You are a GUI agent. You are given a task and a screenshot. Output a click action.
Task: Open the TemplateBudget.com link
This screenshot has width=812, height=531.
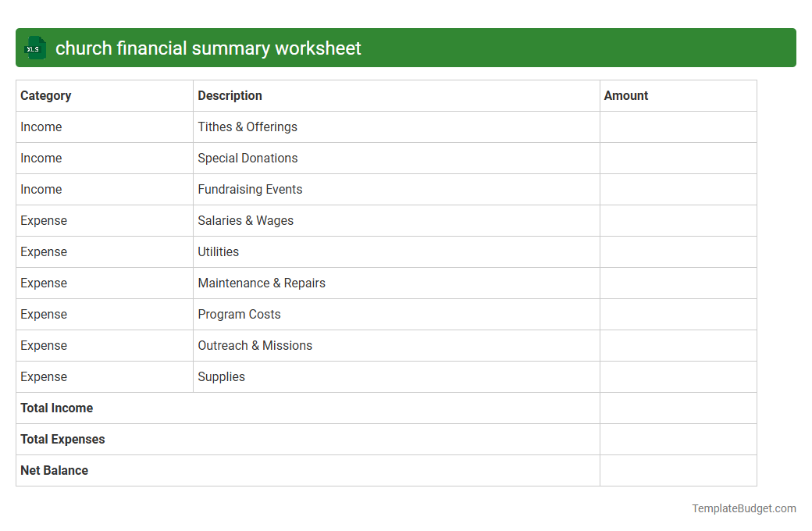point(743,508)
